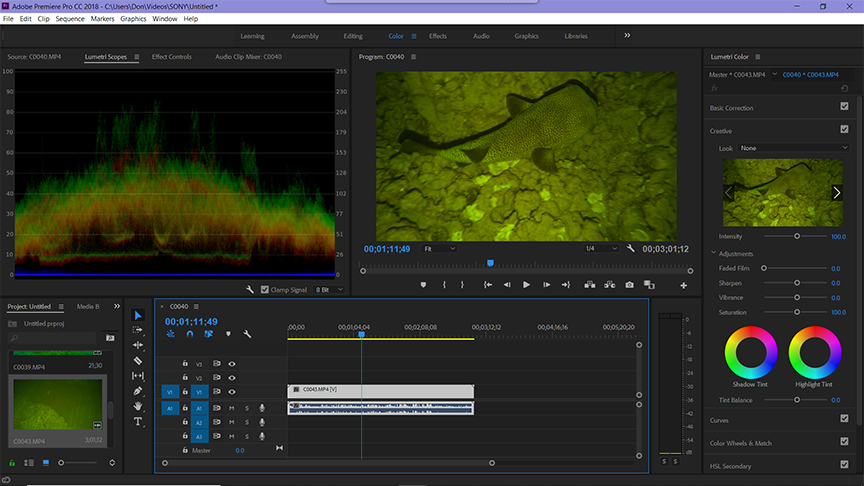Select the Type tool
The width and height of the screenshot is (864, 486).
click(138, 422)
